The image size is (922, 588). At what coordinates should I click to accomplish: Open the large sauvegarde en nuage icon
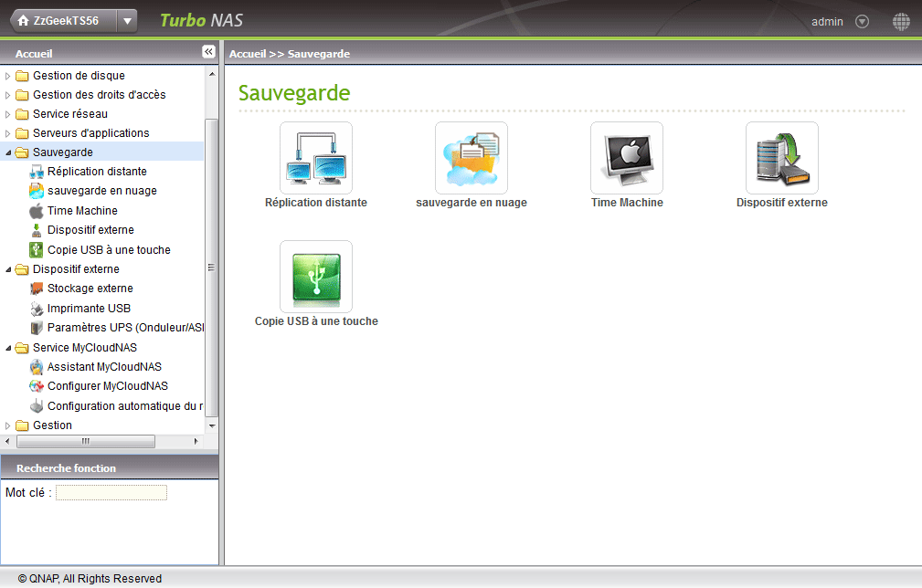pyautogui.click(x=471, y=157)
